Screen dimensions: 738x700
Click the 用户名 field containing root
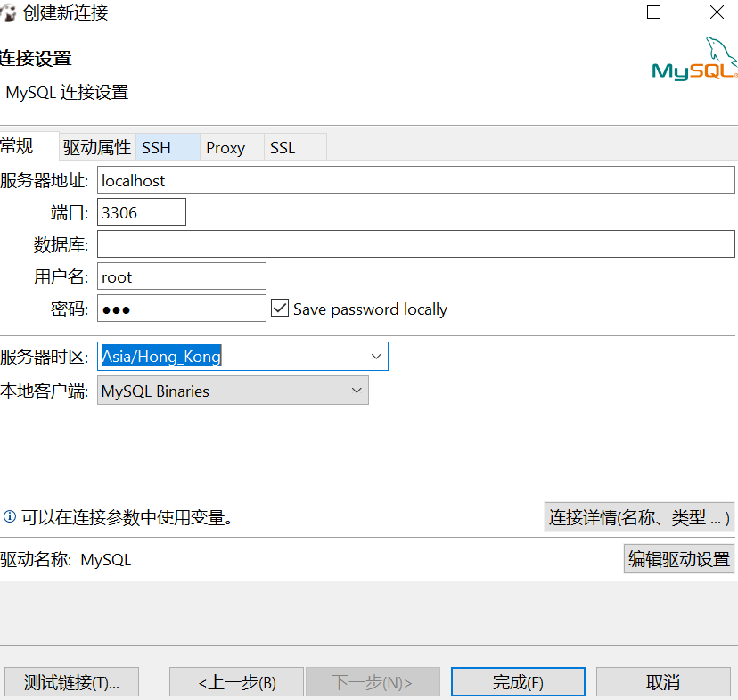pos(181,276)
